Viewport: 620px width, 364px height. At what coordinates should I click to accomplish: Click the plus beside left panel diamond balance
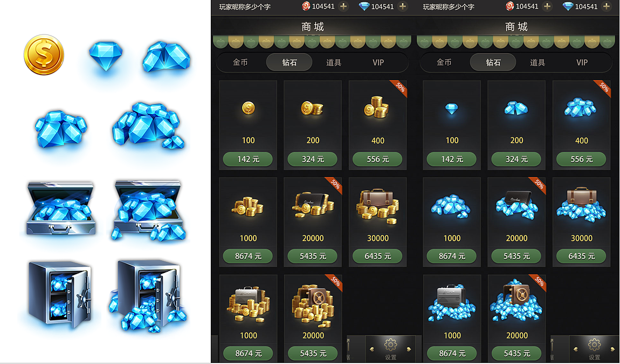coord(403,6)
